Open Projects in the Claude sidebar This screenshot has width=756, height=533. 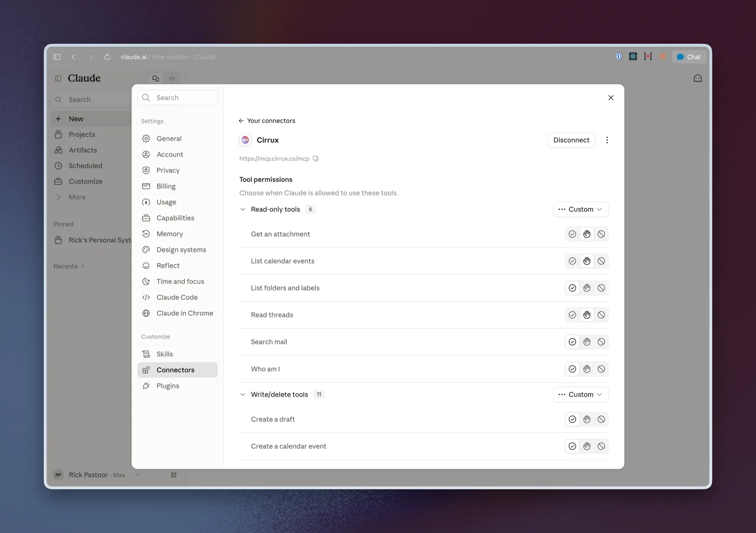pyautogui.click(x=91, y=135)
